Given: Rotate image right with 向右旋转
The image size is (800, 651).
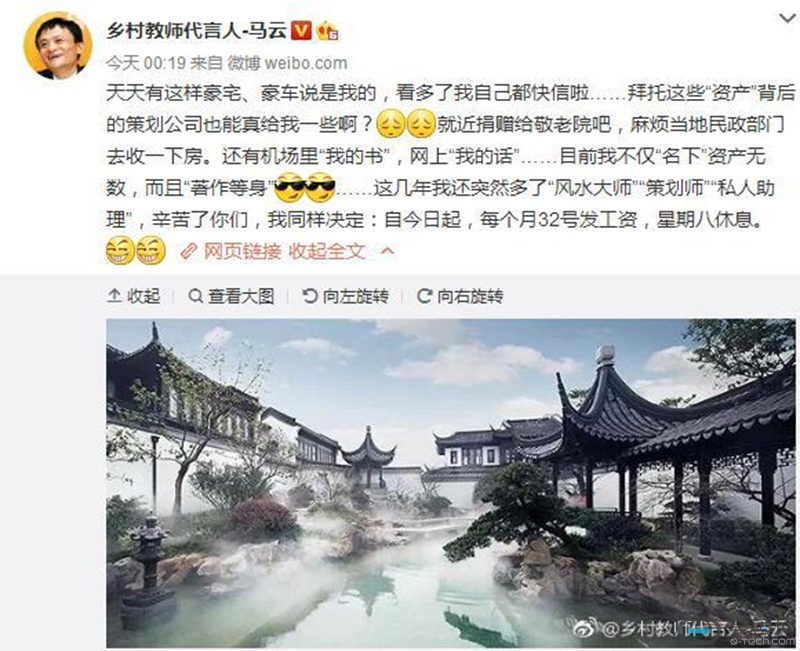Looking at the screenshot, I should 460,296.
